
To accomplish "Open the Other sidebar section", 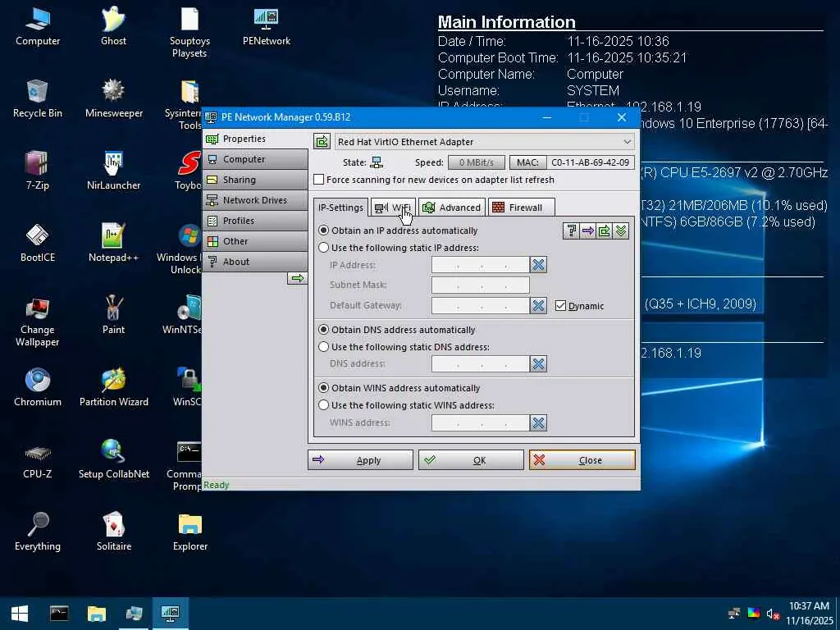I will pos(256,241).
